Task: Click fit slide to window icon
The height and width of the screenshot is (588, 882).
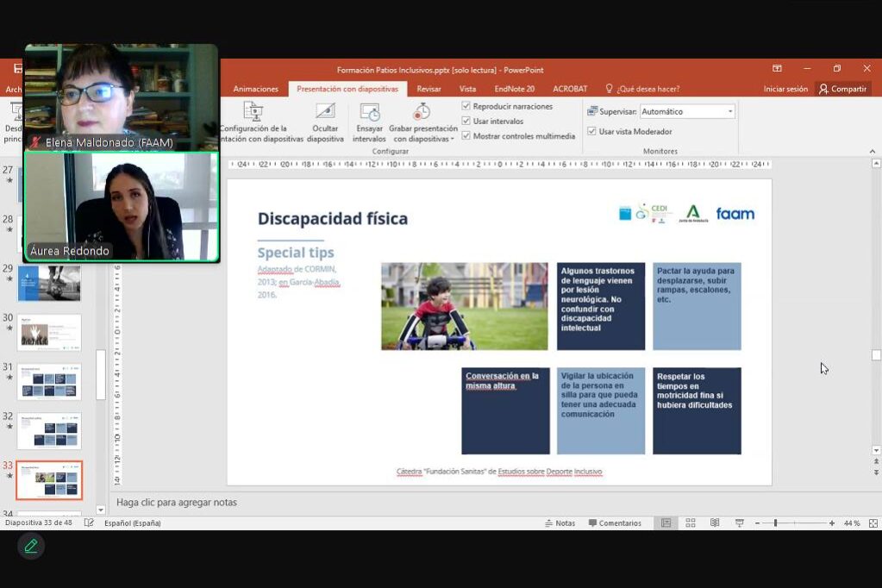Action: pos(873,522)
